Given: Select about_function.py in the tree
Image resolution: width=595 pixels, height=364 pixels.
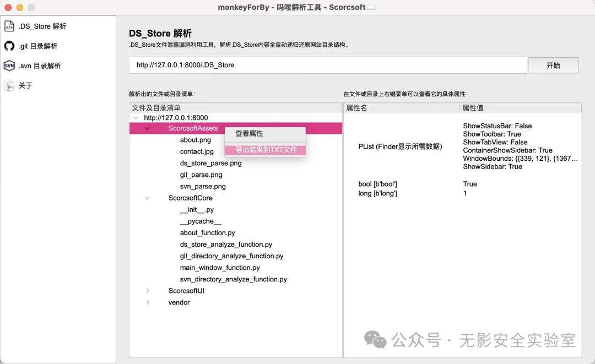Looking at the screenshot, I should coord(207,233).
